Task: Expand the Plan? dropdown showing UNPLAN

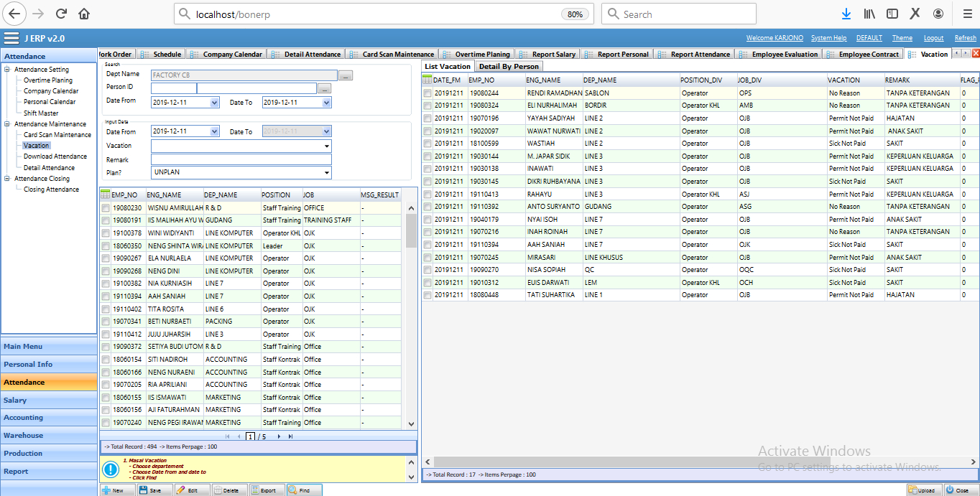Action: pyautogui.click(x=327, y=173)
